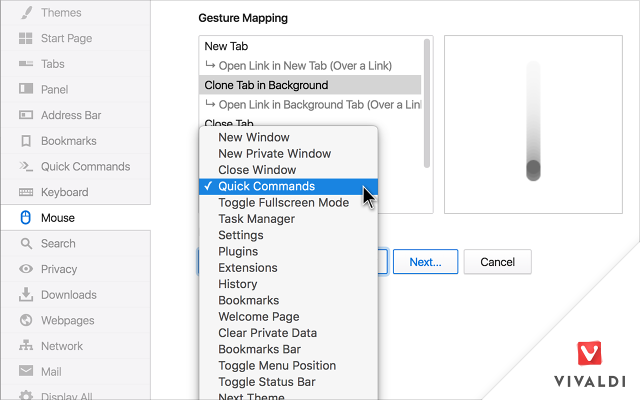Click the Tabs sidebar icon
The height and width of the screenshot is (400, 640).
[x=26, y=64]
